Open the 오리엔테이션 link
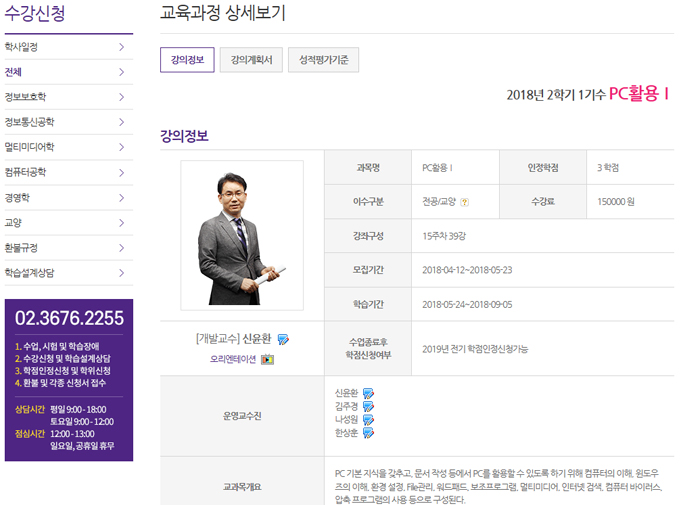Screen dimensions: 680x505 click(x=233, y=359)
